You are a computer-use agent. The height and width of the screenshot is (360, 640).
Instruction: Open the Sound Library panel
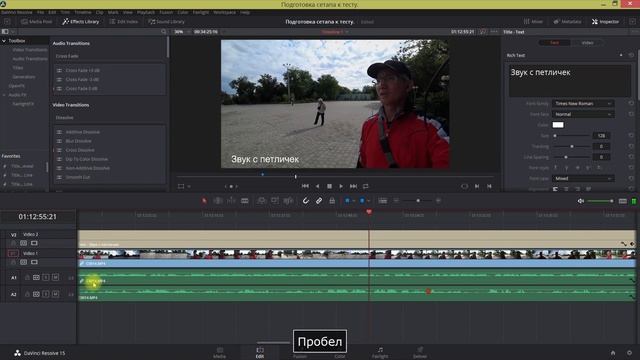point(167,22)
